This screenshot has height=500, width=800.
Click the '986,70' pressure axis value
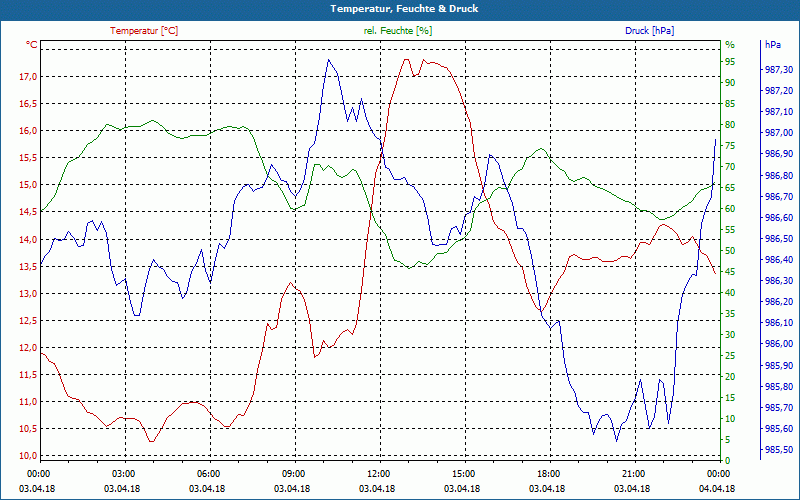779,196
